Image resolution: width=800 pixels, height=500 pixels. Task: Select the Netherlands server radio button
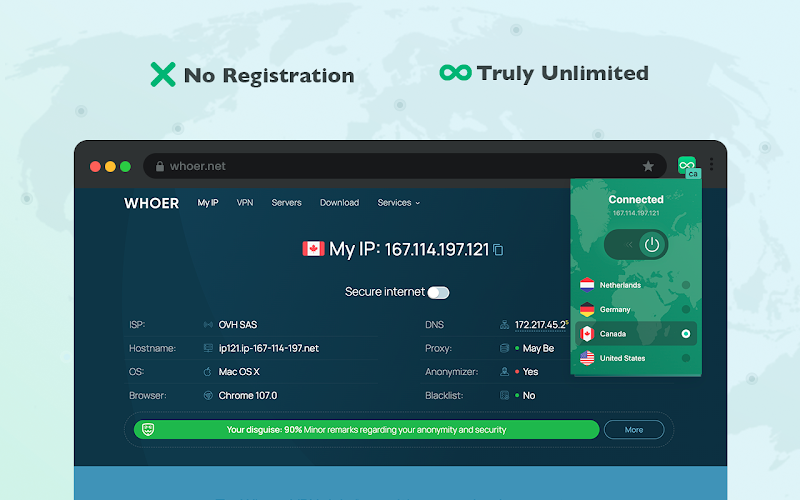coord(686,285)
